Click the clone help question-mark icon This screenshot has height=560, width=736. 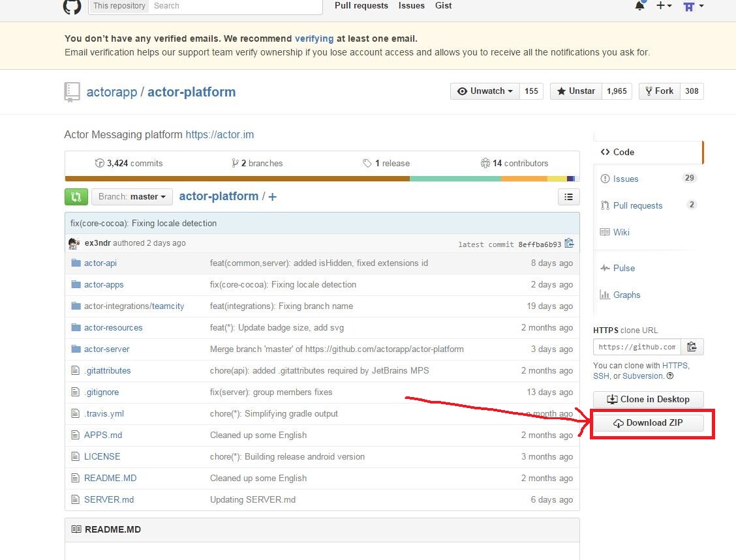click(670, 376)
